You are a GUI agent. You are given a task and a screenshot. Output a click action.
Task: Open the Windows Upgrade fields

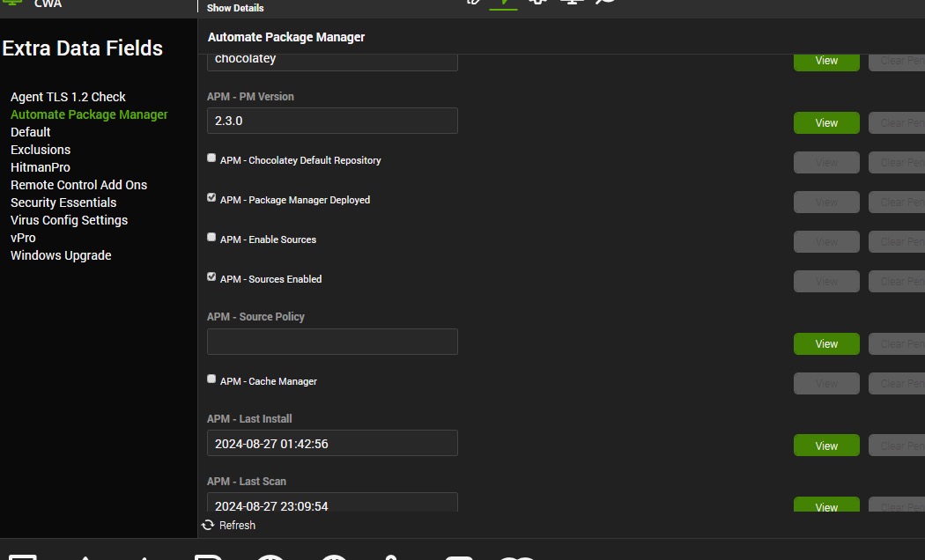pyautogui.click(x=61, y=255)
